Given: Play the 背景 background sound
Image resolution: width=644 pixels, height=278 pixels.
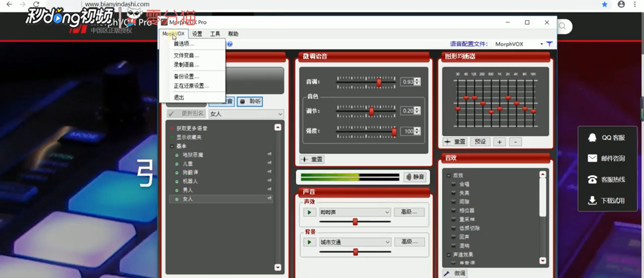Looking at the screenshot, I should pos(309,242).
